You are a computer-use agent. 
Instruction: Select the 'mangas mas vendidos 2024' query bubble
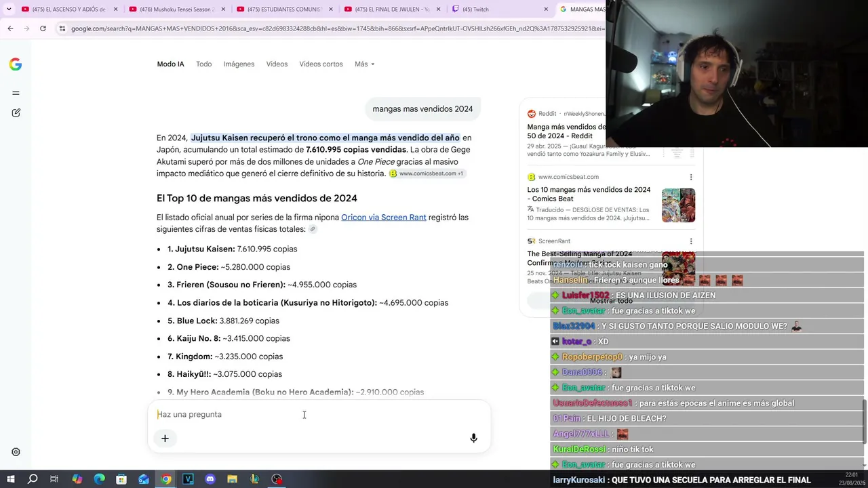coord(422,108)
